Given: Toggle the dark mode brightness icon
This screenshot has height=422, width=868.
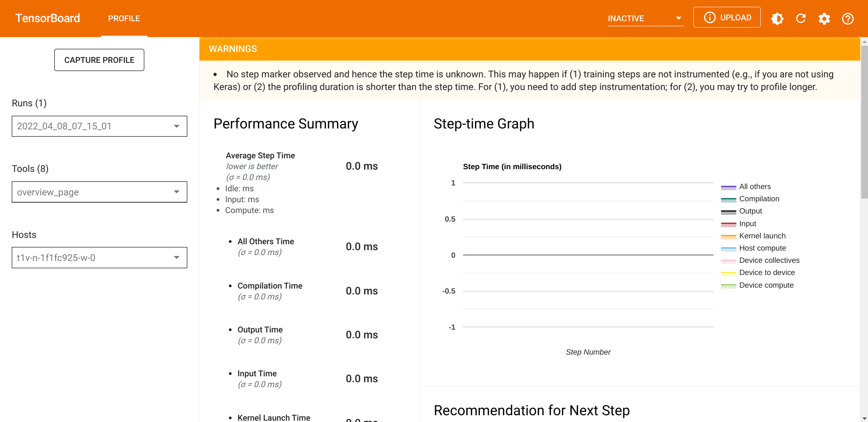Looking at the screenshot, I should point(777,19).
